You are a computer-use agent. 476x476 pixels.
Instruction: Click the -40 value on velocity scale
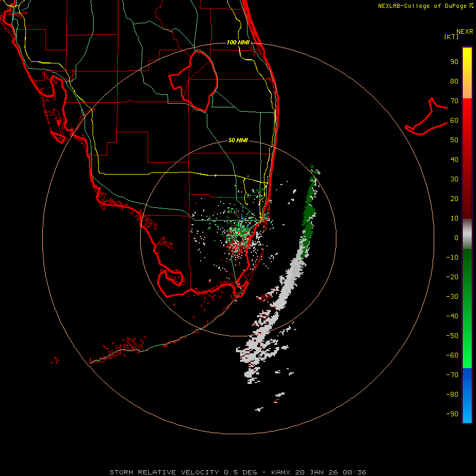[452, 316]
